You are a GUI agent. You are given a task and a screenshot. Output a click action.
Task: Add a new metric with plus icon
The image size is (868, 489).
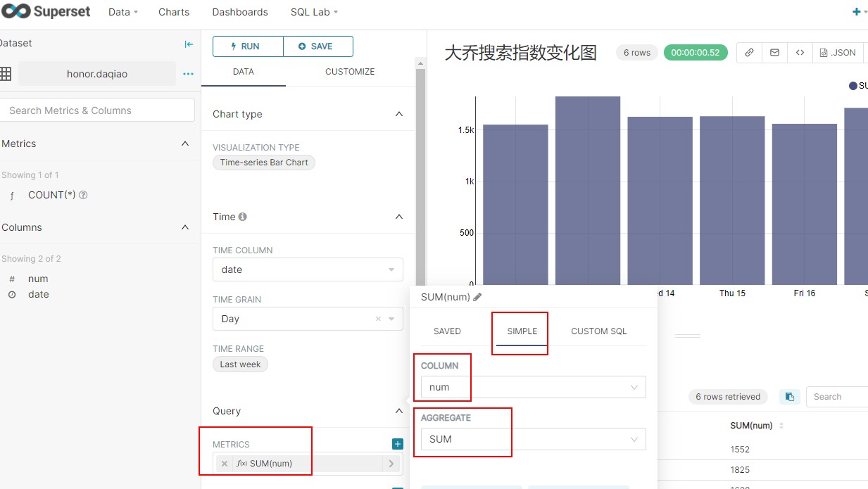(x=398, y=444)
